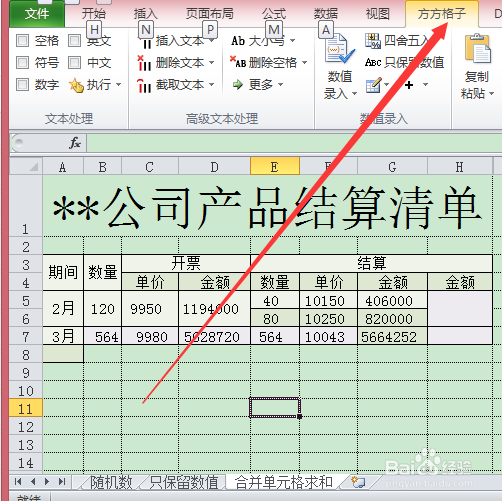Switch to the 随机数 sheet tab
The width and height of the screenshot is (502, 501).
112,482
